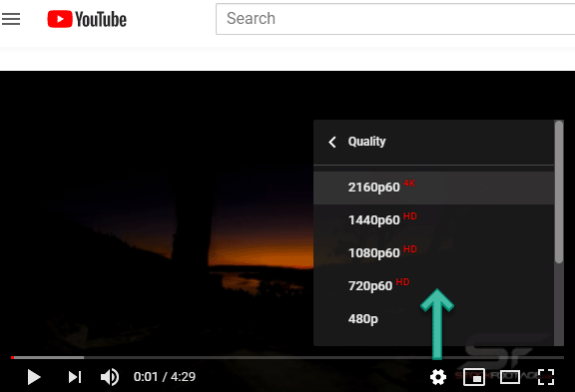The height and width of the screenshot is (392, 575).
Task: Play the video
Action: pyautogui.click(x=34, y=377)
